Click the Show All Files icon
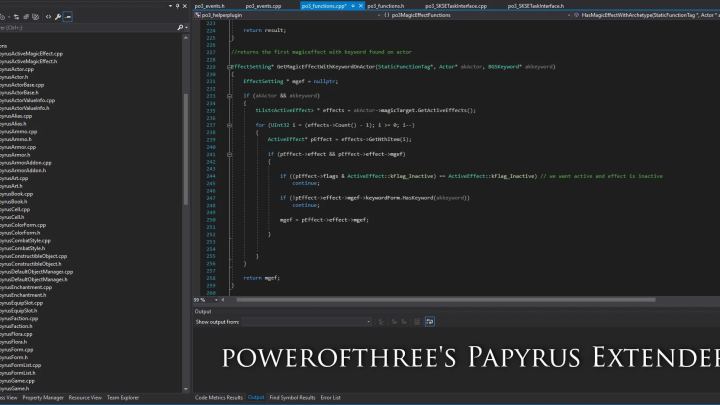720x405 pixels. (35, 17)
